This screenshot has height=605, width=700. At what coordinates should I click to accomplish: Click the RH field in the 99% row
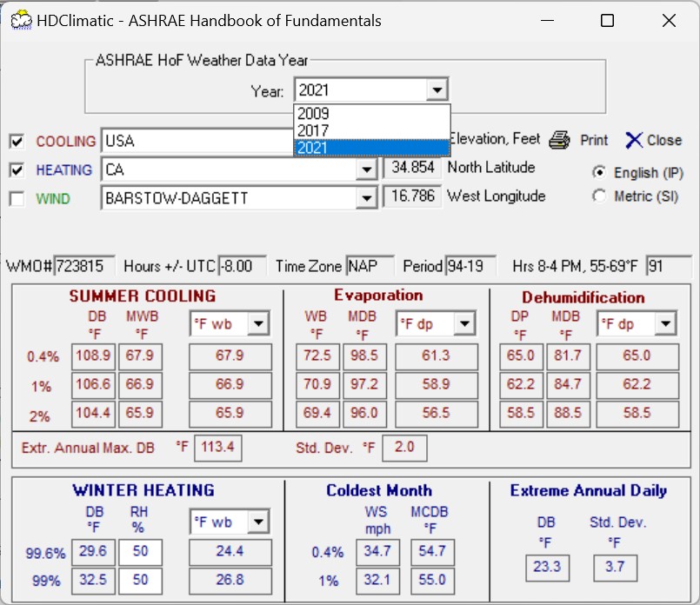140,580
